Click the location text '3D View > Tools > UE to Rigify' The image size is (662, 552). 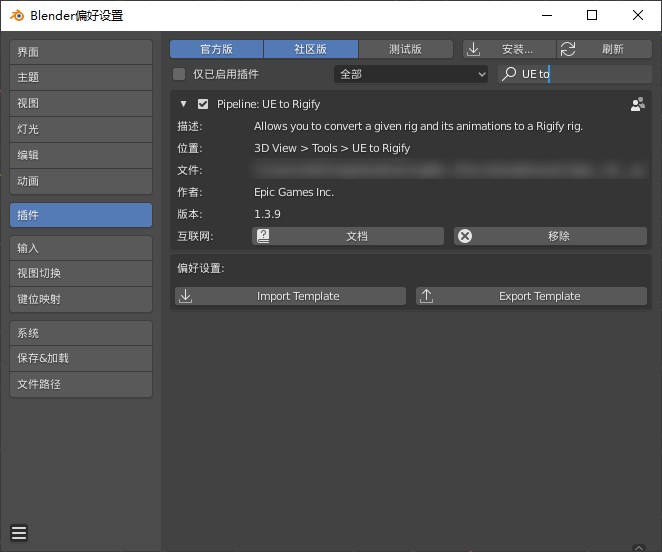click(332, 148)
